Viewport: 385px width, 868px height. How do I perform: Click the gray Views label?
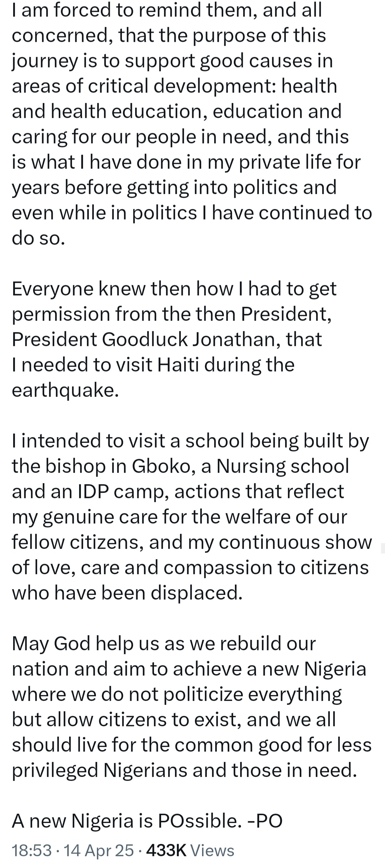point(212,851)
